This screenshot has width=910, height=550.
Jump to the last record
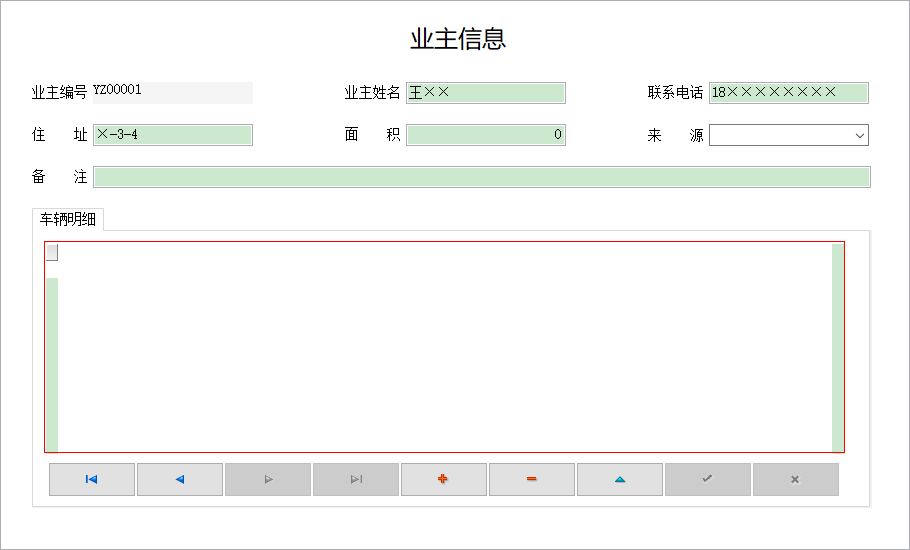coord(356,479)
